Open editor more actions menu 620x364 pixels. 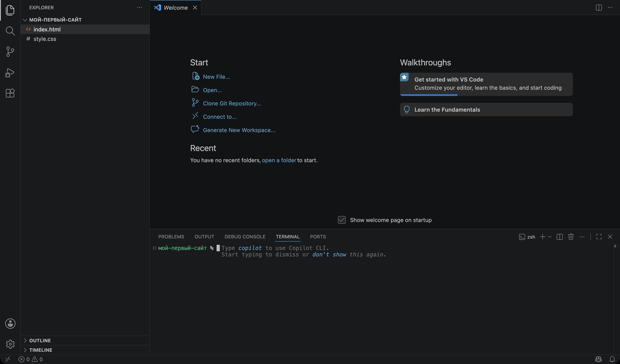tap(610, 7)
